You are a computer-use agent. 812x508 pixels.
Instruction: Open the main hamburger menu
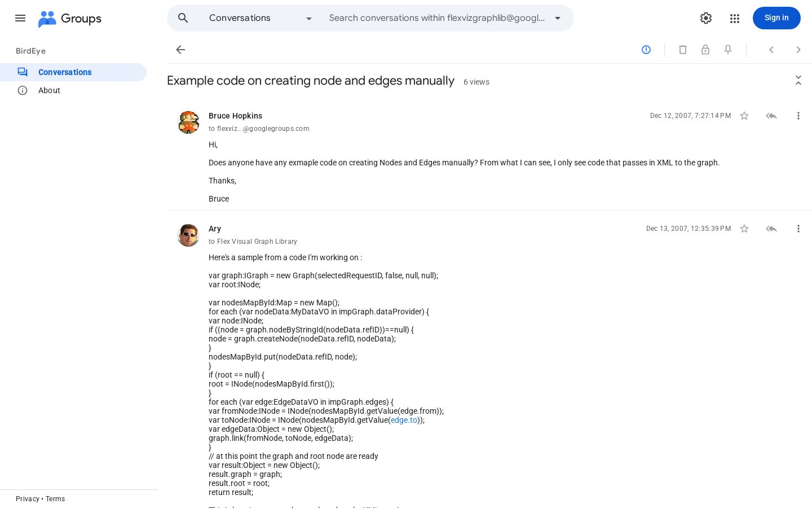(20, 18)
